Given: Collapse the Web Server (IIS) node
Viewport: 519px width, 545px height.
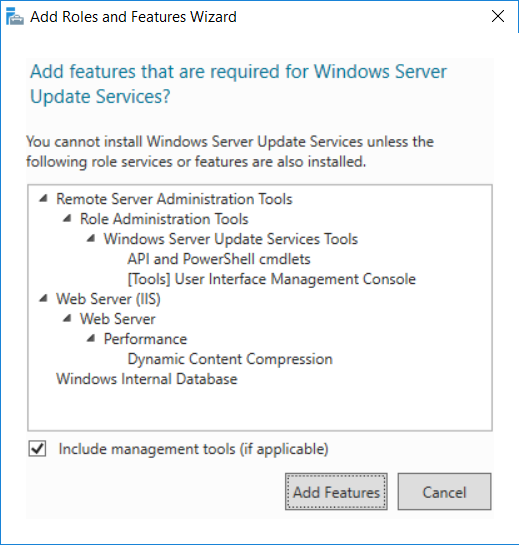Looking at the screenshot, I should (x=43, y=298).
